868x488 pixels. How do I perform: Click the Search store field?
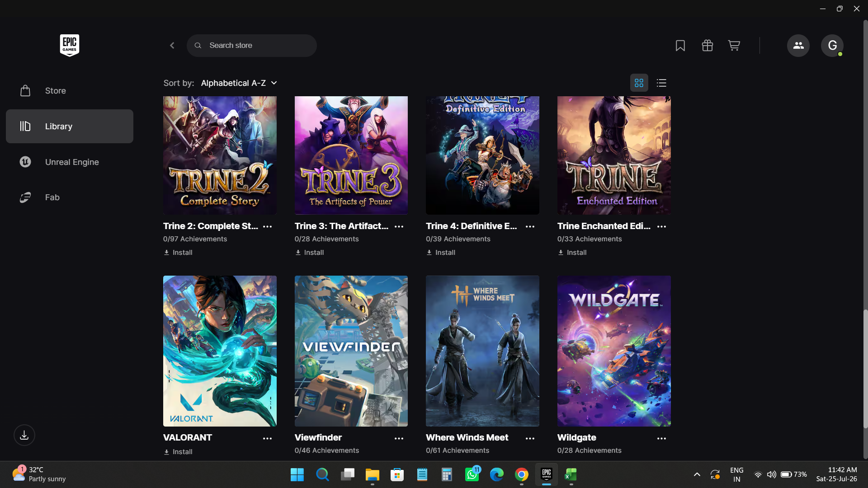(x=252, y=46)
